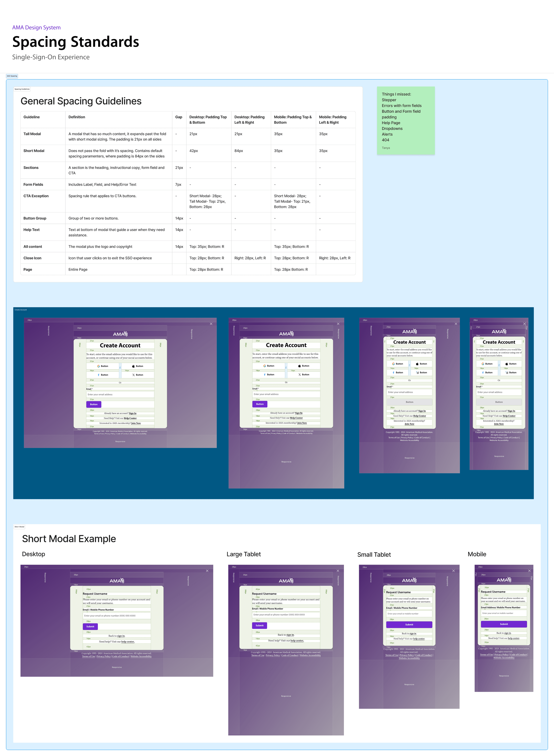The width and height of the screenshot is (554, 756).
Task: Select the green 'Things I missed' sticky note
Action: pos(406,120)
